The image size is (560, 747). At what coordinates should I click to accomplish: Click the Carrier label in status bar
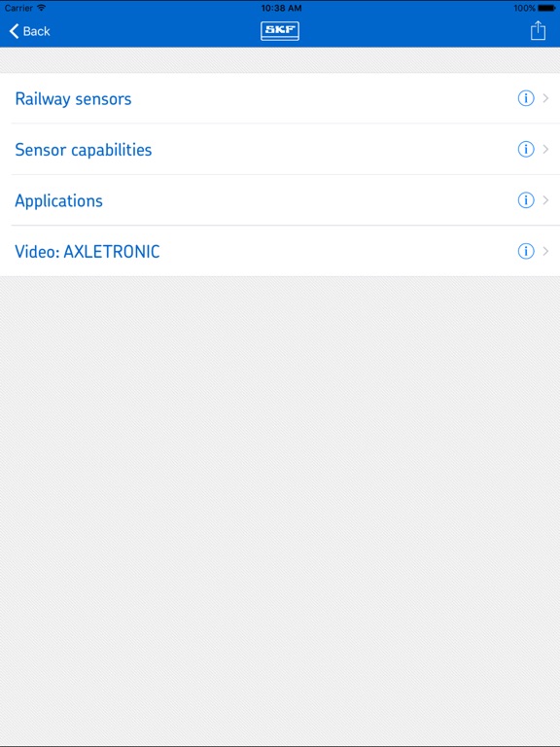pos(18,8)
